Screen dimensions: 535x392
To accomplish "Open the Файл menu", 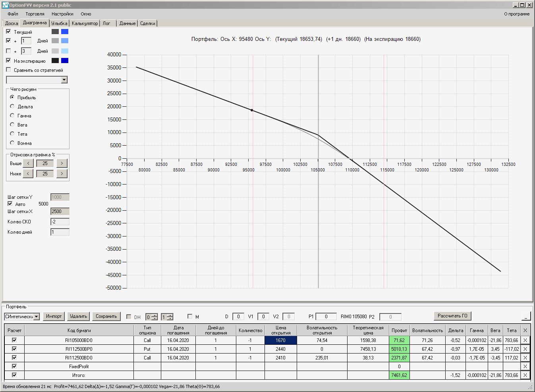I will (13, 14).
